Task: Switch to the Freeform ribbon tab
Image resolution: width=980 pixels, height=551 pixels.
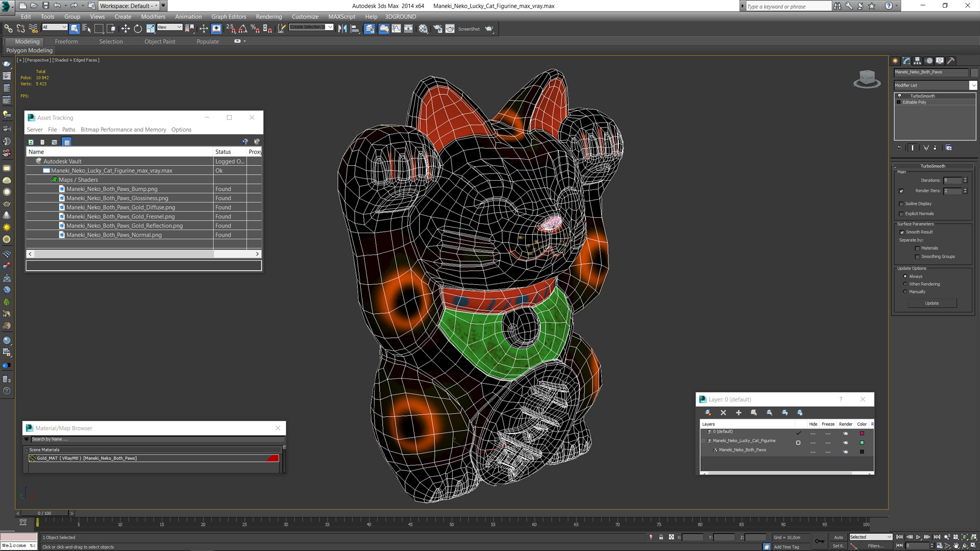Action: tap(66, 41)
